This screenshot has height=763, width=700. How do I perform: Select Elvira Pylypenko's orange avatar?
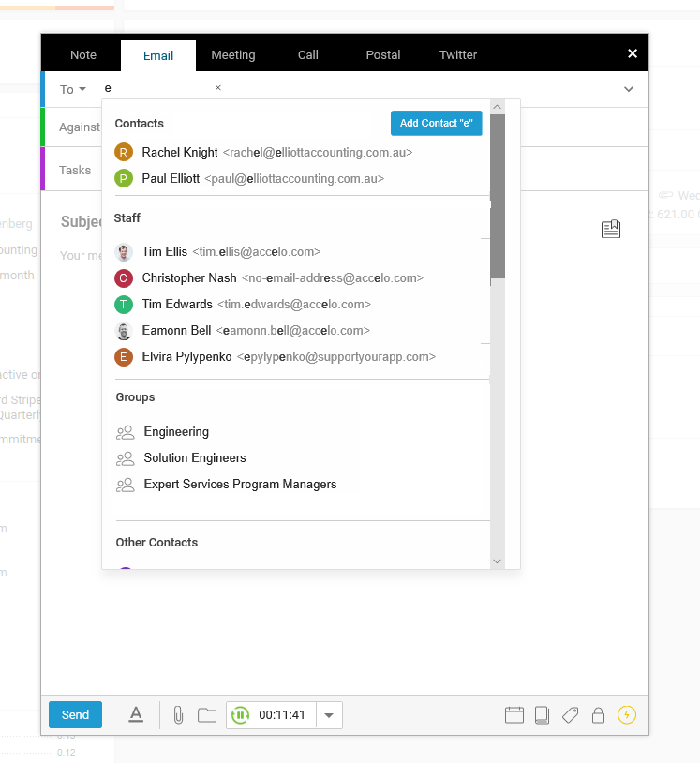pyautogui.click(x=124, y=357)
